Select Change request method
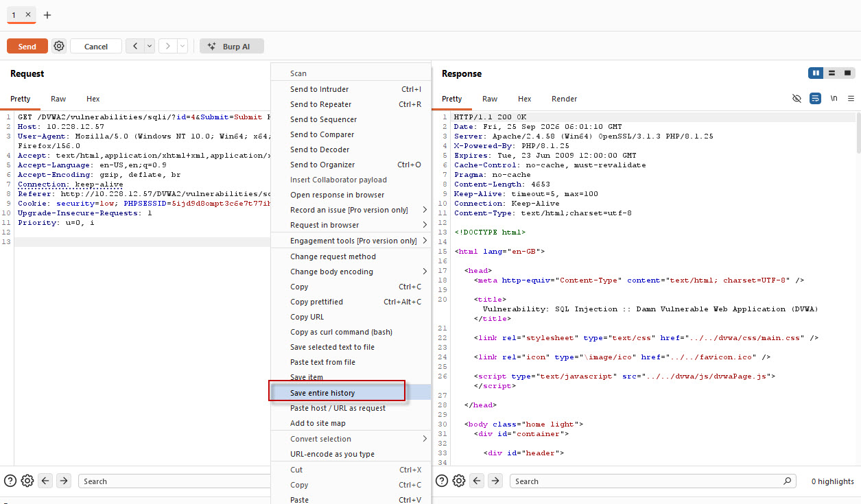The height and width of the screenshot is (504, 861). point(351,256)
